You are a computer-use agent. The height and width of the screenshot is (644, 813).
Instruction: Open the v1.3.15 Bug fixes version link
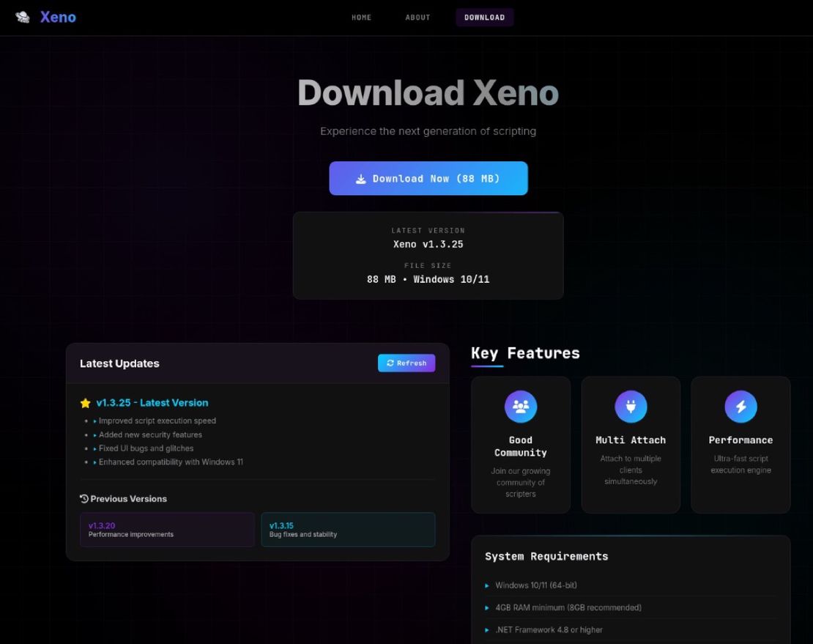(x=348, y=529)
